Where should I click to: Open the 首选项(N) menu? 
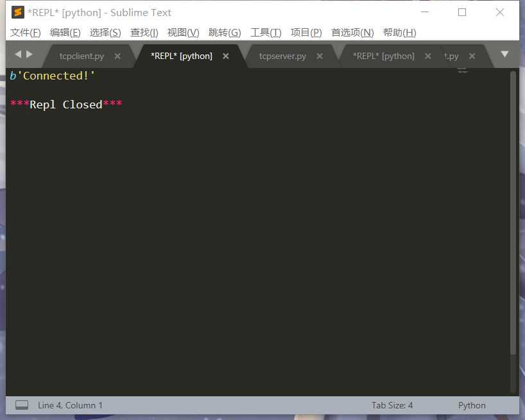click(352, 33)
